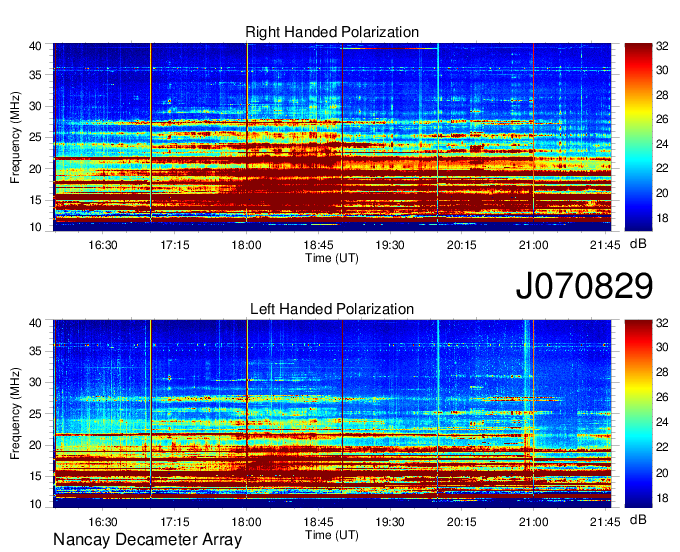Click "21:00" time tick of Right Handed plot
Screen dimensions: 680x552
pyautogui.click(x=533, y=245)
